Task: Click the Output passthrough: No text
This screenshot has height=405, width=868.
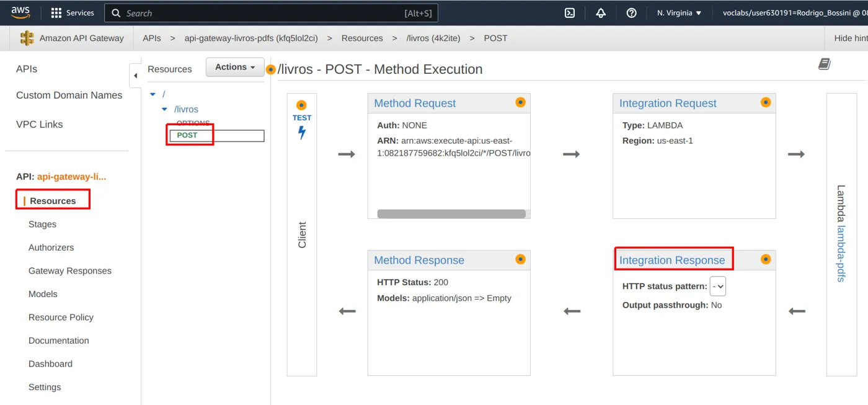Action: coord(672,305)
